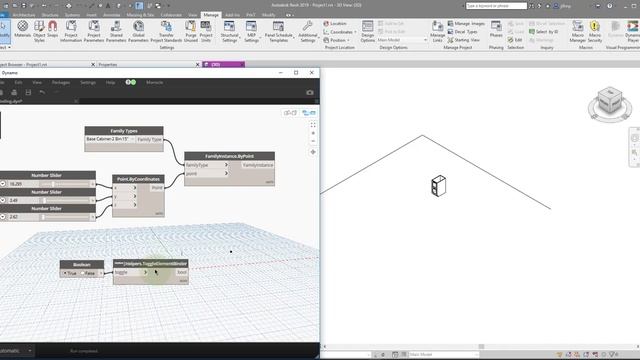Click the Manage Images button
Viewport: 640px width, 360px height.
[x=466, y=24]
